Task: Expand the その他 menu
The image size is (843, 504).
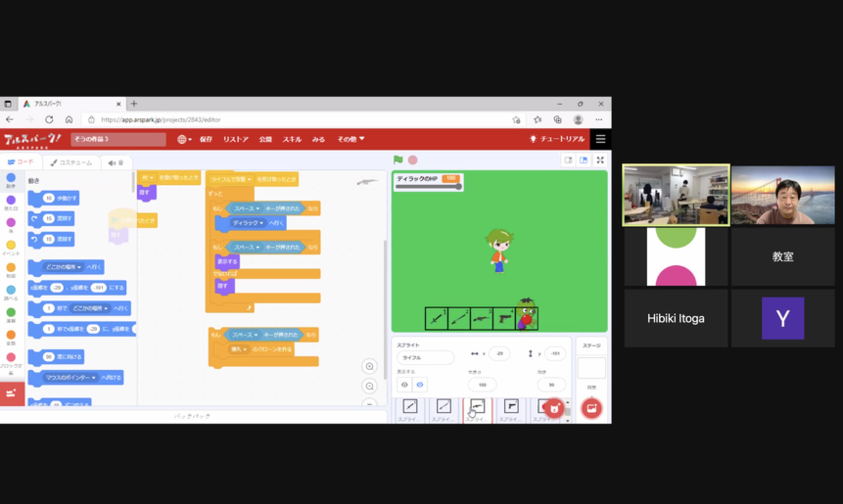Action: (351, 139)
